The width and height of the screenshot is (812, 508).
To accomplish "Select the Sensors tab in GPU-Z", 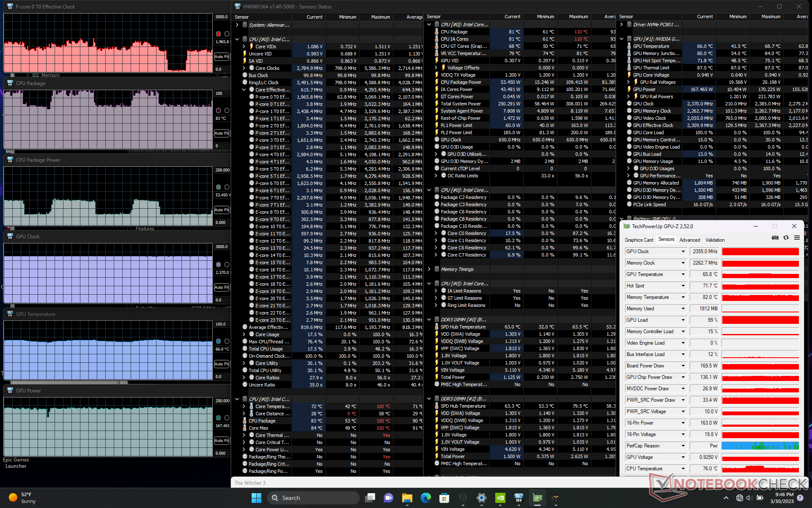I will coord(666,240).
